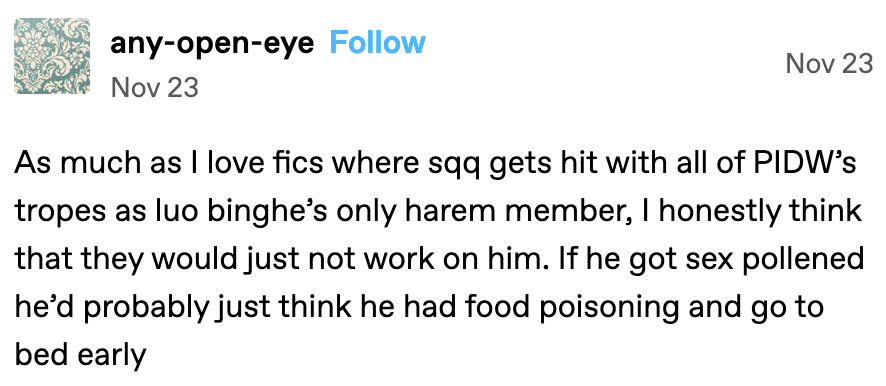Click the word "sqq" in the post text
The height and width of the screenshot is (386, 886).
(449, 167)
